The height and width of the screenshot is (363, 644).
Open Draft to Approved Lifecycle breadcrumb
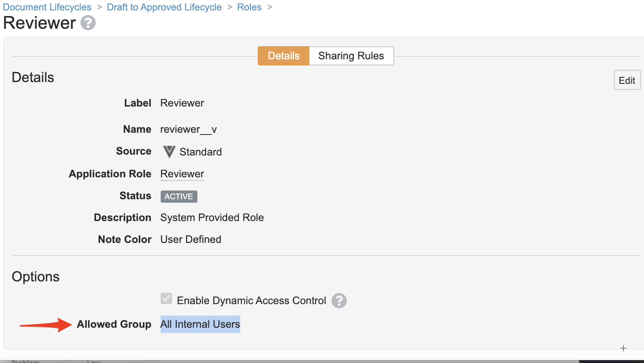164,7
